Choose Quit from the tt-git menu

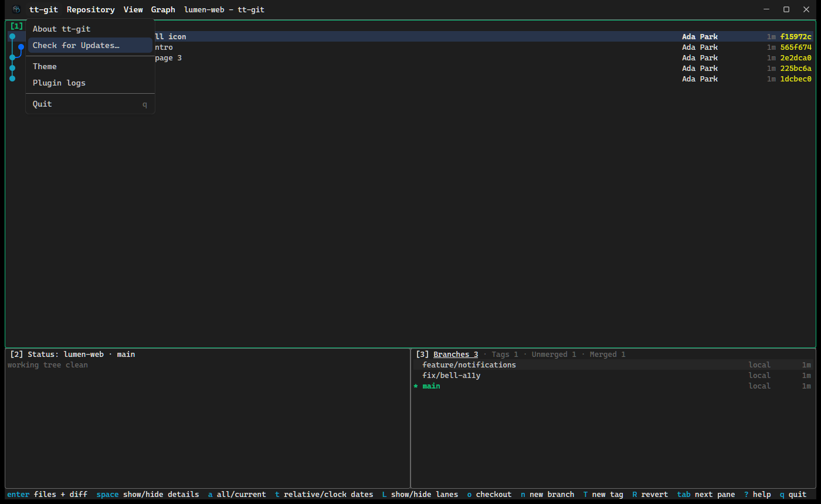(90, 104)
